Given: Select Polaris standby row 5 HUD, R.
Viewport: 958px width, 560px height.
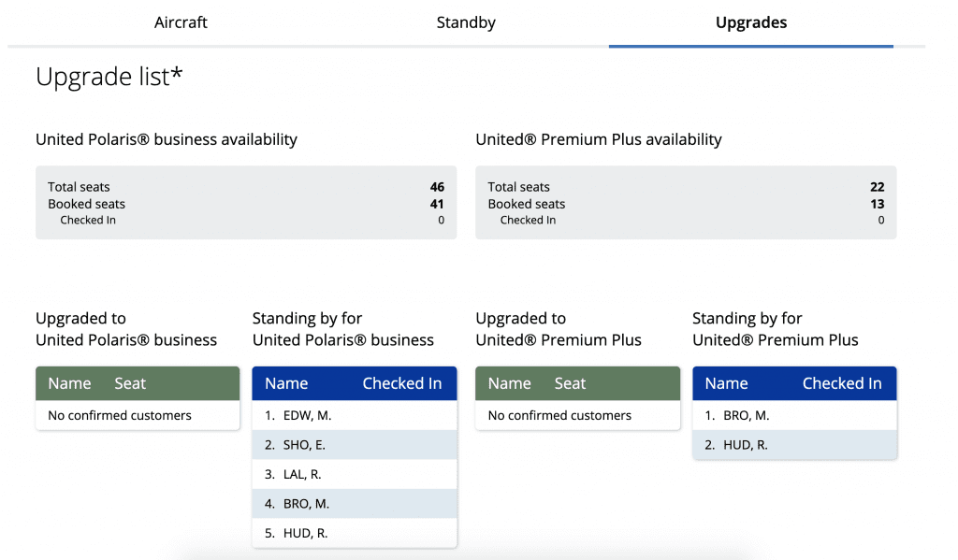Looking at the screenshot, I should pyautogui.click(x=355, y=533).
